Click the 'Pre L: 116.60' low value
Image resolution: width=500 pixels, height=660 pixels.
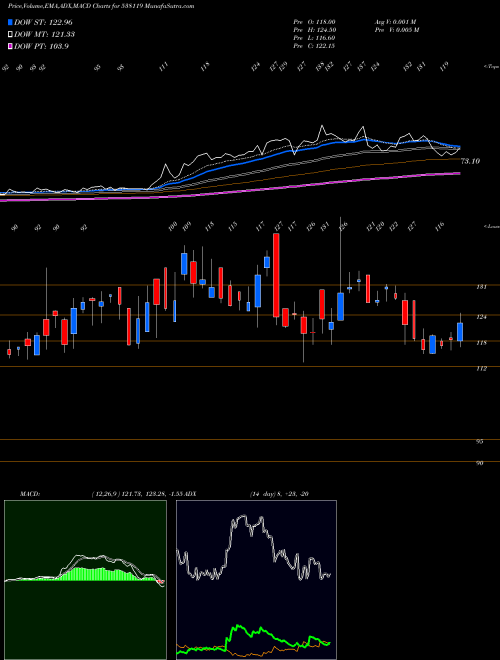[314, 38]
